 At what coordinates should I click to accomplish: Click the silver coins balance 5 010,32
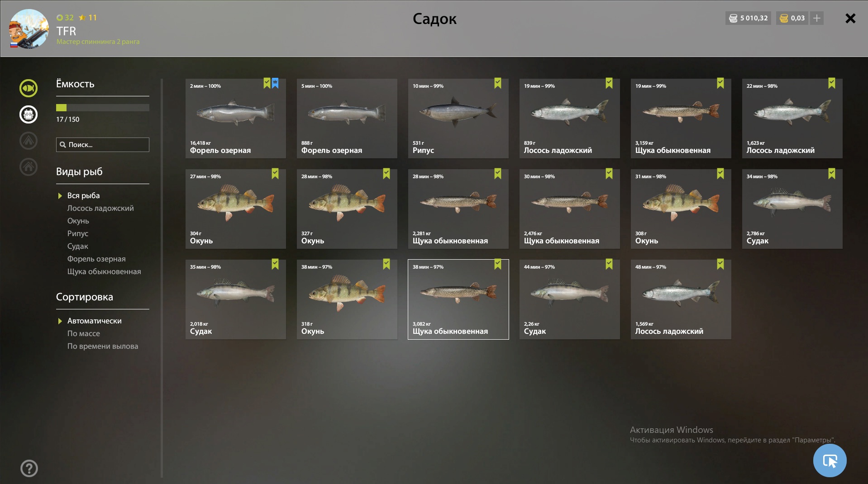(749, 18)
